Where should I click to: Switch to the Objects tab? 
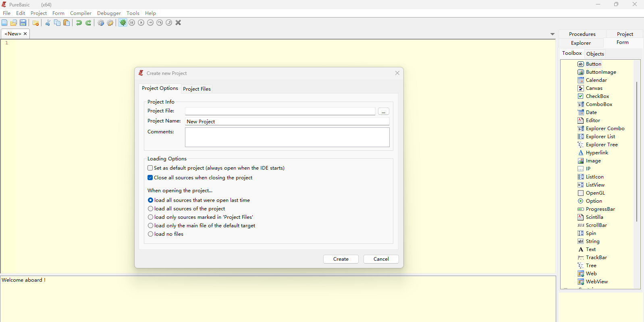pos(595,54)
